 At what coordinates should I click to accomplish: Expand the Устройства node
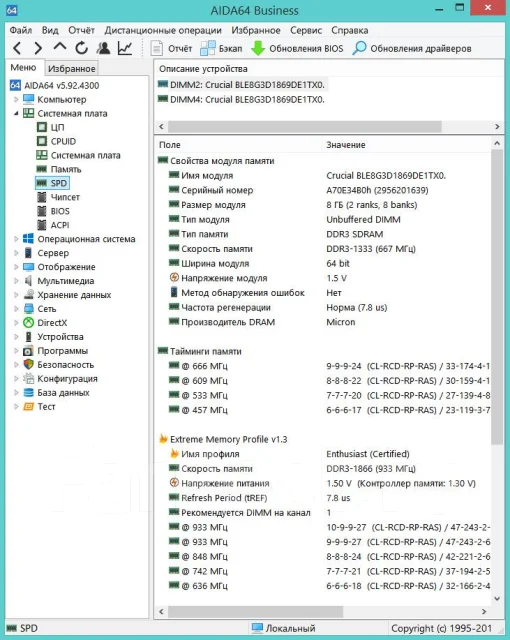coord(16,336)
